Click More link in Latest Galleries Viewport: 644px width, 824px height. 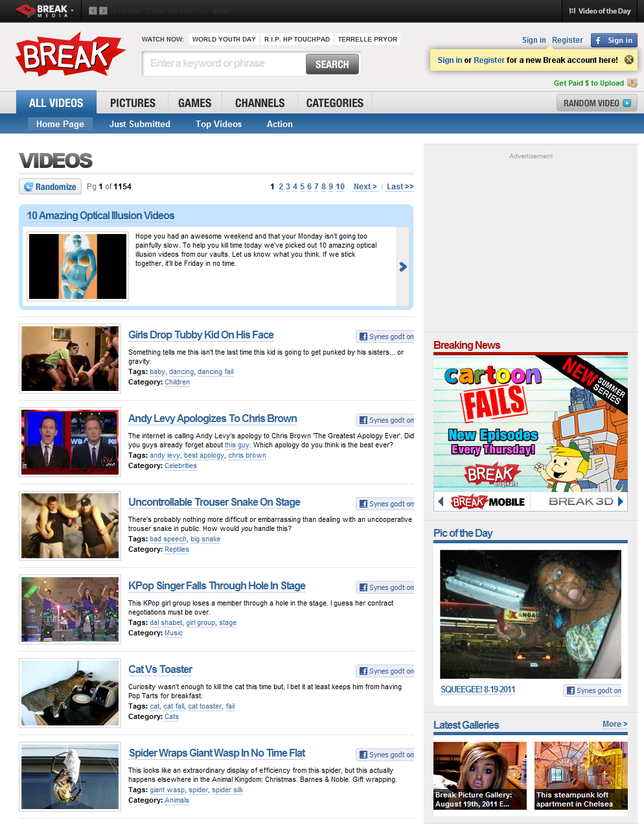[615, 724]
